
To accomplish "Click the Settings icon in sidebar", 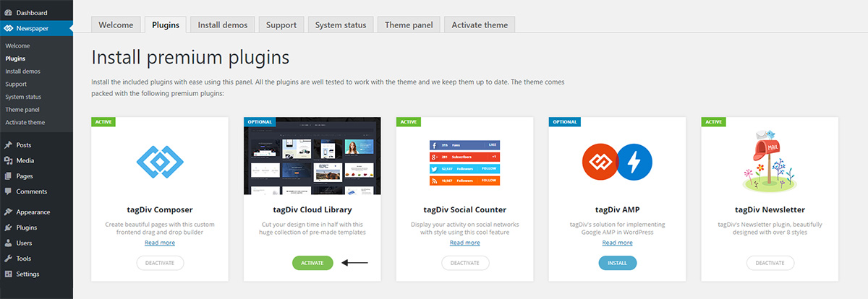I will 8,274.
